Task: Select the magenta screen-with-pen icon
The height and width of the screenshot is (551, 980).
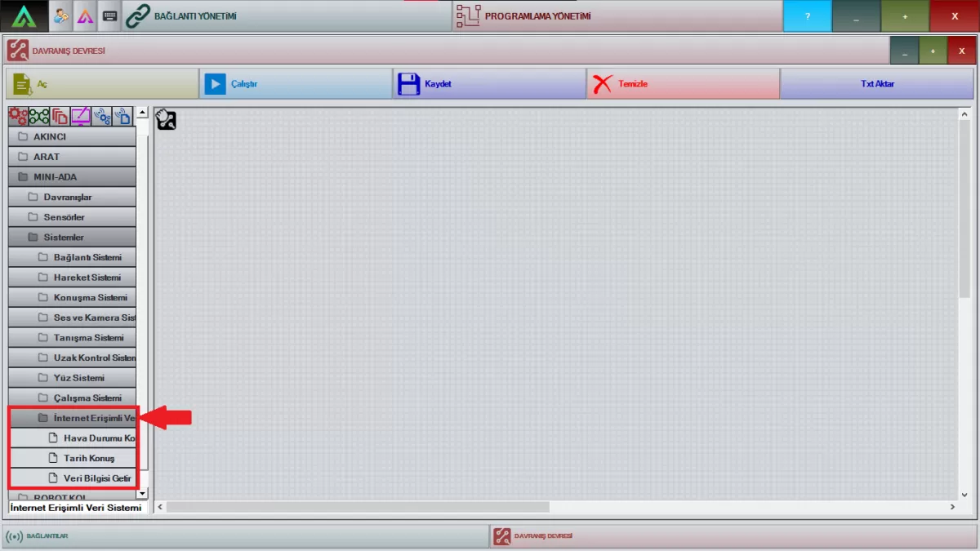Action: (x=81, y=117)
